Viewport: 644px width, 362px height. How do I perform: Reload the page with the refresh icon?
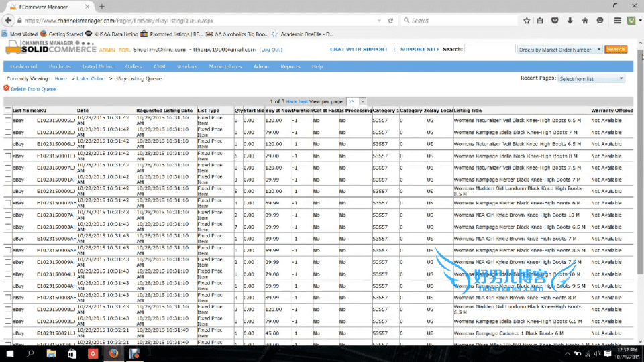[x=390, y=21]
